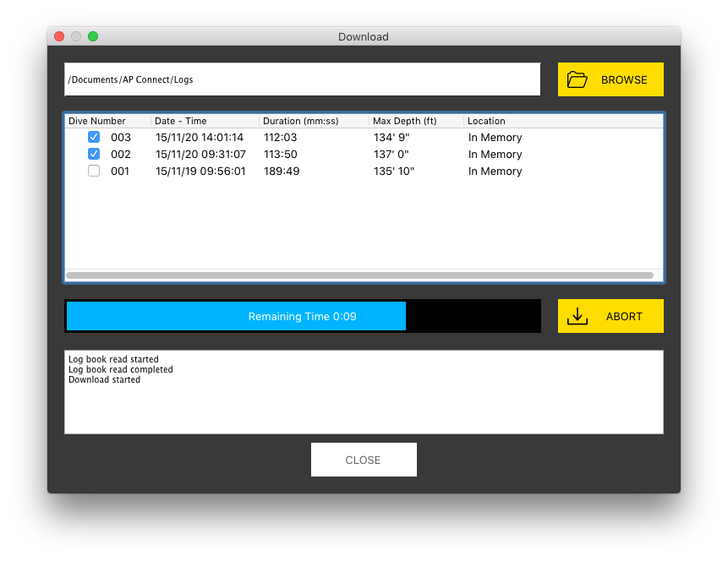Sort by Dive Number column header
This screenshot has width=728, height=561.
tap(97, 121)
